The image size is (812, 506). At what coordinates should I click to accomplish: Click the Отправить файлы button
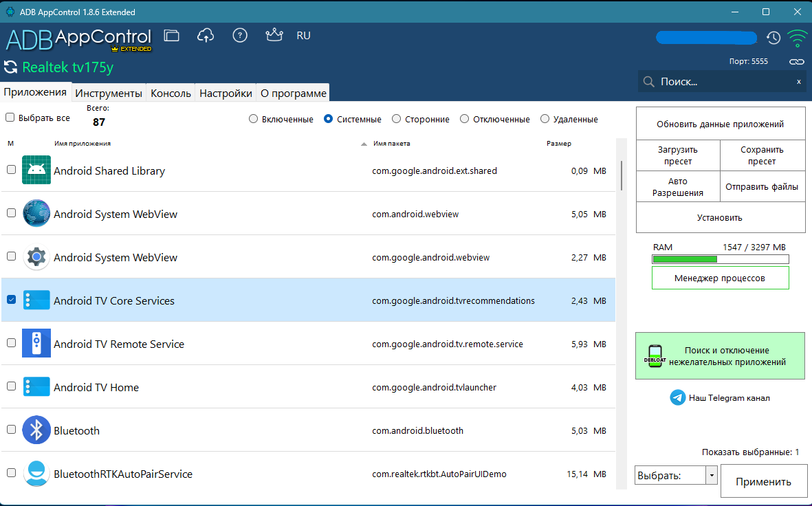pos(762,187)
